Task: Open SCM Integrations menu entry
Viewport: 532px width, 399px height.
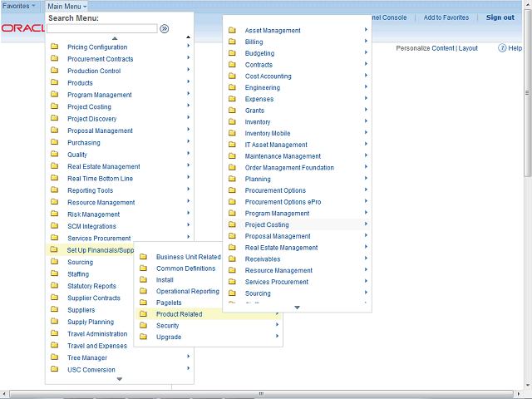Action: point(91,226)
